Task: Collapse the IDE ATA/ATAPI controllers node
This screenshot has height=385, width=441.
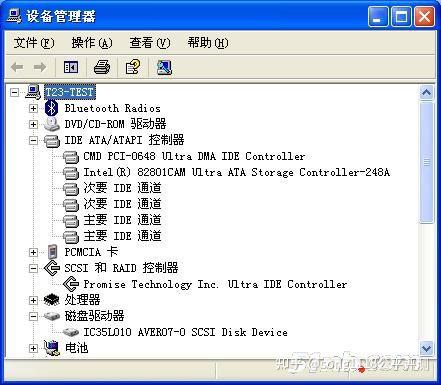Action: (x=33, y=140)
